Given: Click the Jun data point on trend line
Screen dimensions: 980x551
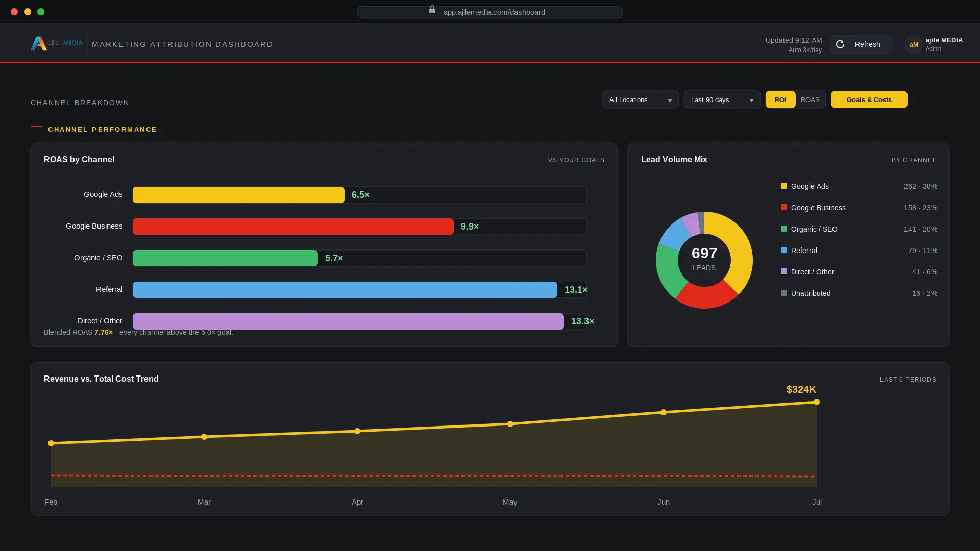Looking at the screenshot, I should pos(664,412).
